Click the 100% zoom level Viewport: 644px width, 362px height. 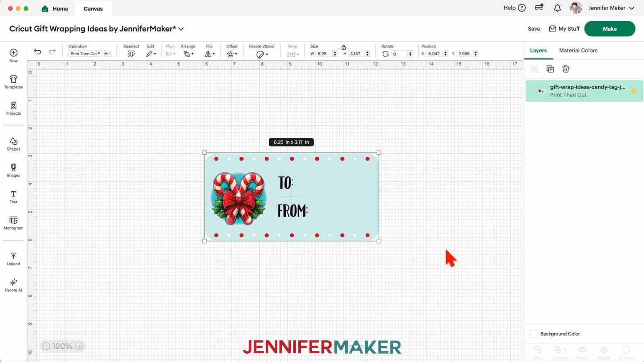click(x=62, y=346)
